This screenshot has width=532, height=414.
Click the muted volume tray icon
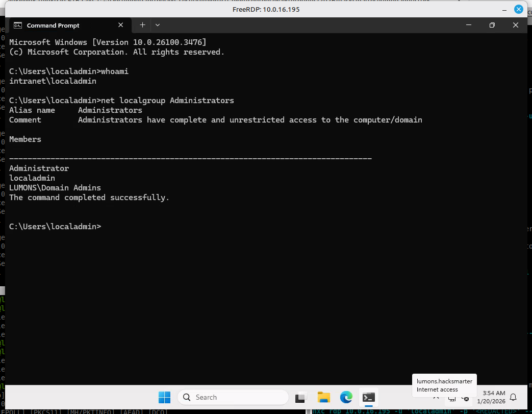coord(465,398)
